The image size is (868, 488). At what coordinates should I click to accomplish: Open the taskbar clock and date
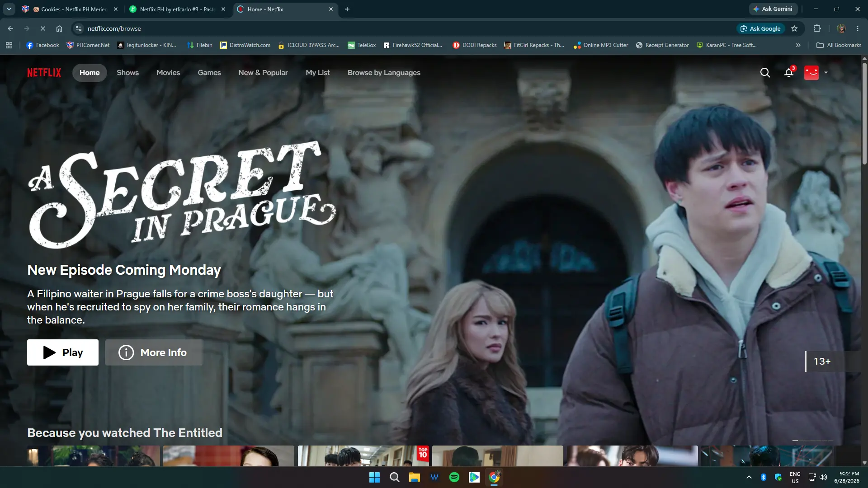846,477
